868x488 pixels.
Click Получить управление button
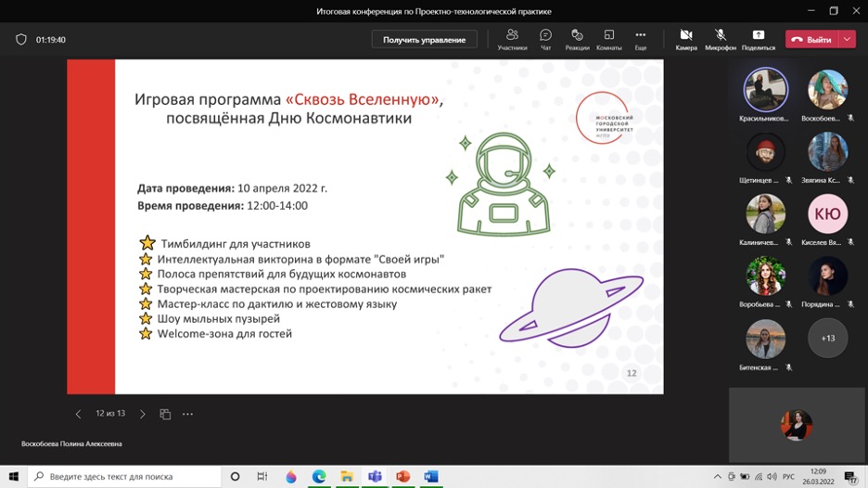[425, 40]
